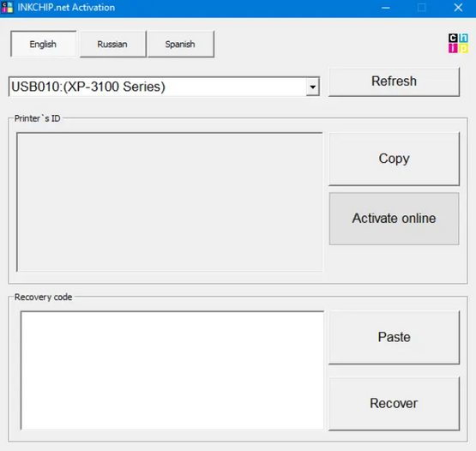Click the INKCHIP.net Activation title text
Screen dimensions: 476x451
pyautogui.click(x=66, y=8)
